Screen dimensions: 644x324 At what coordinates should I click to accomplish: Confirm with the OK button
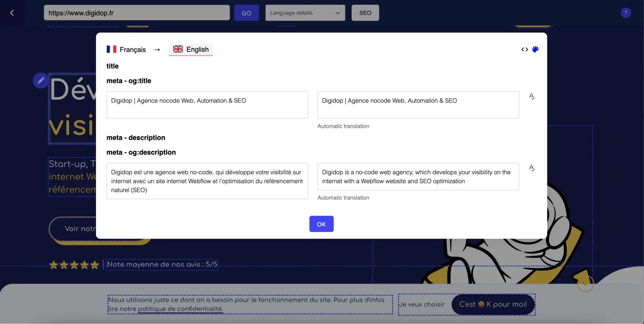click(321, 224)
